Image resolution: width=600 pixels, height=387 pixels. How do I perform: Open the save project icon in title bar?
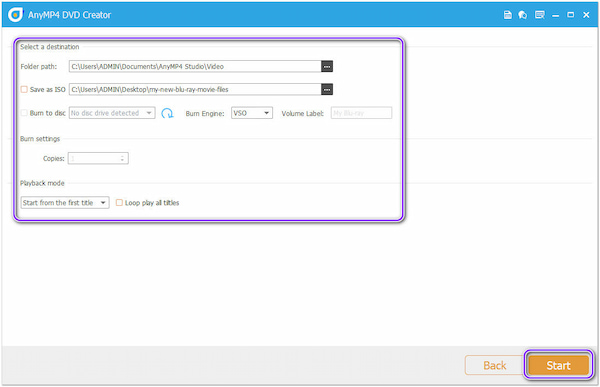[x=507, y=15]
